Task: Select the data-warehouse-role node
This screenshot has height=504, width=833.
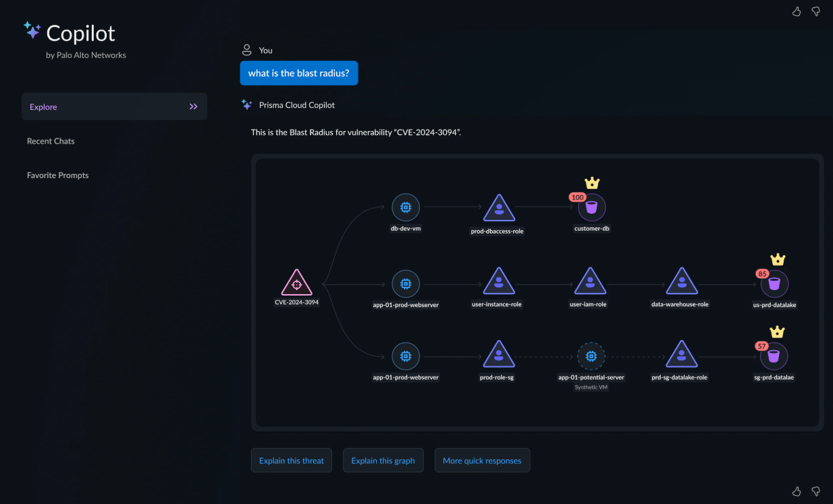Action: pos(682,282)
